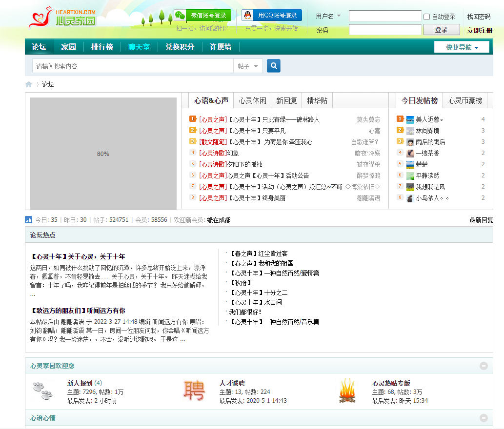Switch to the 新回复 tab
The width and height of the screenshot is (504, 429).
pyautogui.click(x=286, y=100)
